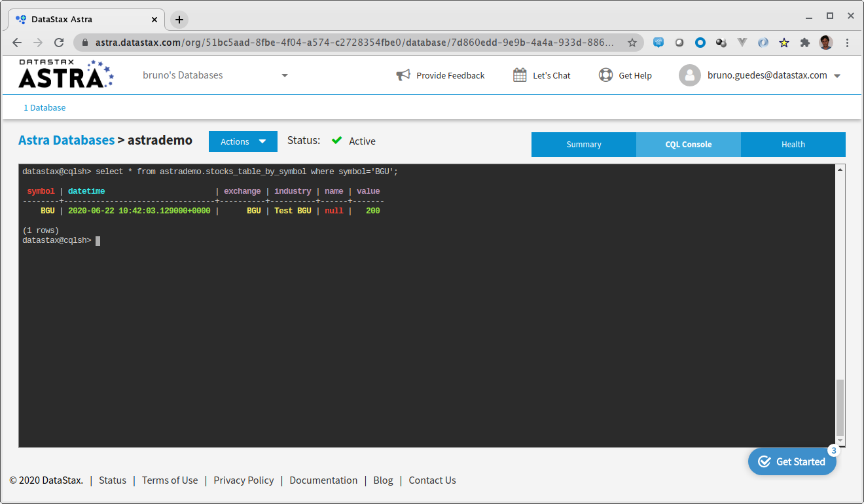Click the null name value

[334, 211]
